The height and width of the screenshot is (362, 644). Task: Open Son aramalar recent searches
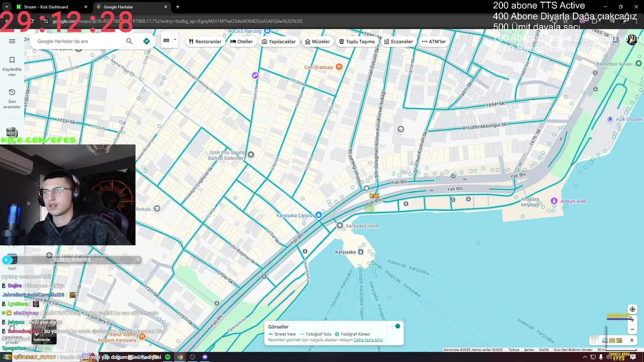[12, 99]
